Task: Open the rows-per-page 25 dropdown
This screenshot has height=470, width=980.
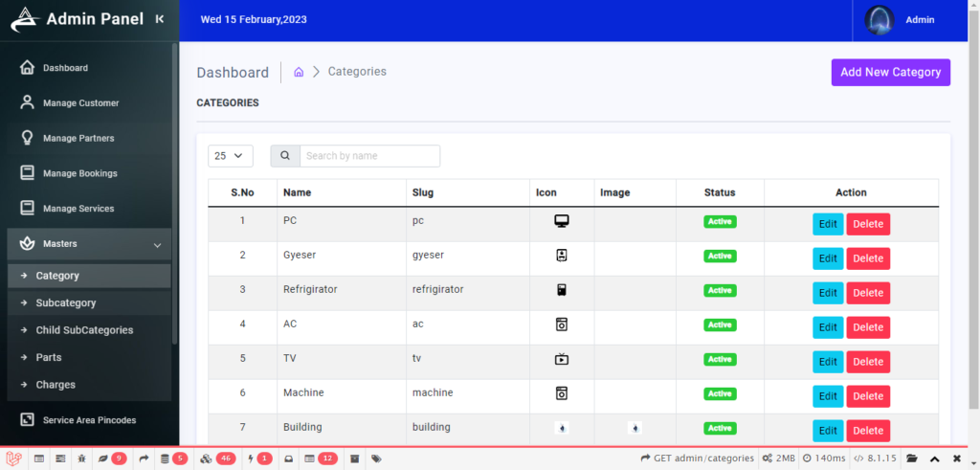Action: (x=231, y=156)
